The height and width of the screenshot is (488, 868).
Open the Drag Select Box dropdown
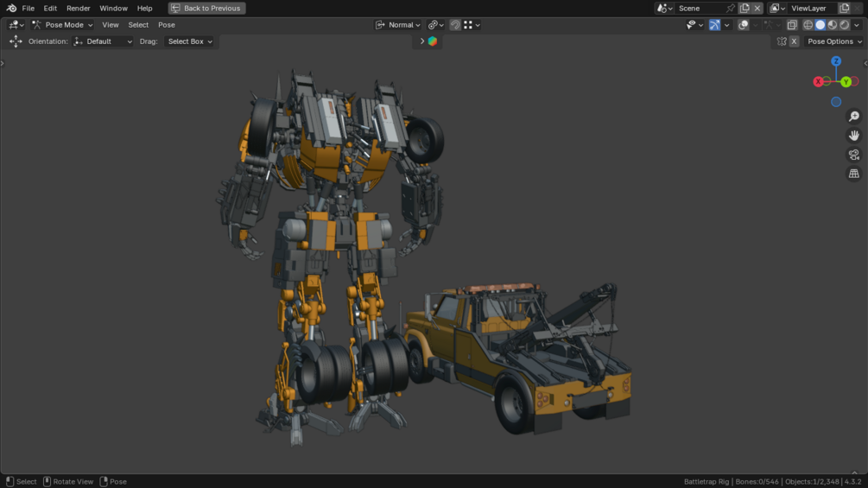click(x=189, y=41)
